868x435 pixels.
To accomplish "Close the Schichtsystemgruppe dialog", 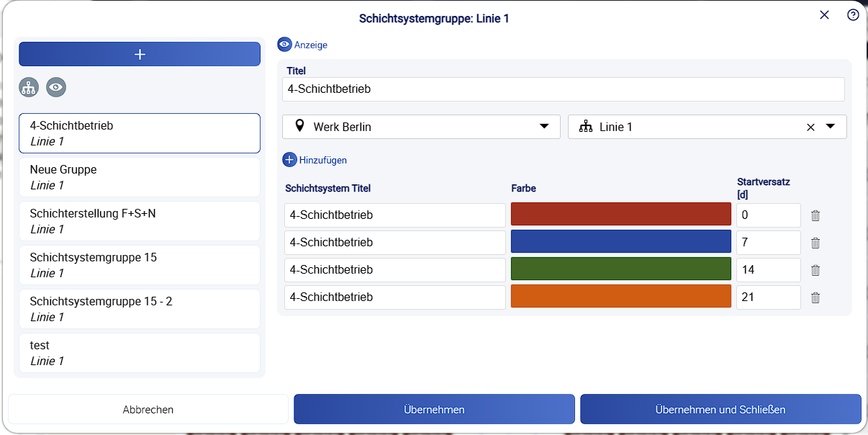I will [825, 15].
